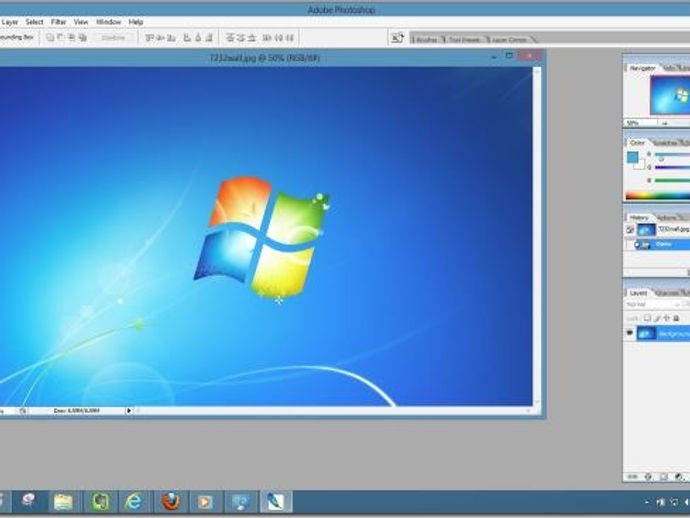Switch to the Actions tab
Image resolution: width=690 pixels, height=518 pixels.
pyautogui.click(x=667, y=217)
